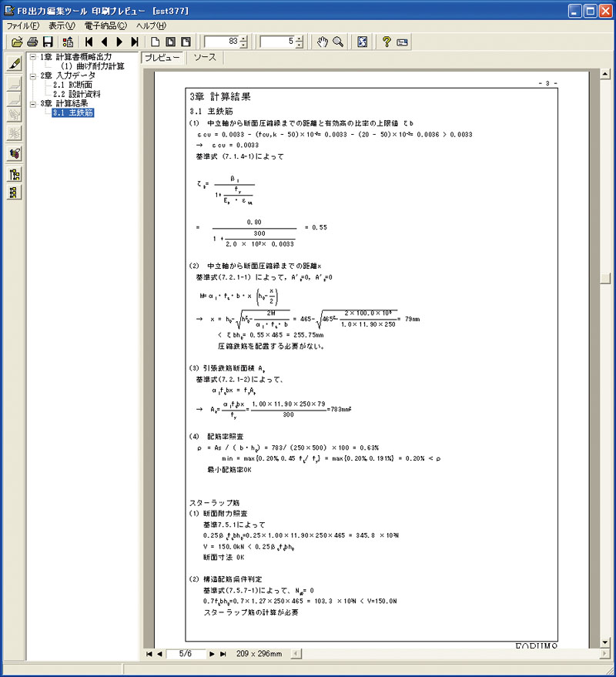The height and width of the screenshot is (677, 616).
Task: Select the second page layout icon
Action: 170,42
